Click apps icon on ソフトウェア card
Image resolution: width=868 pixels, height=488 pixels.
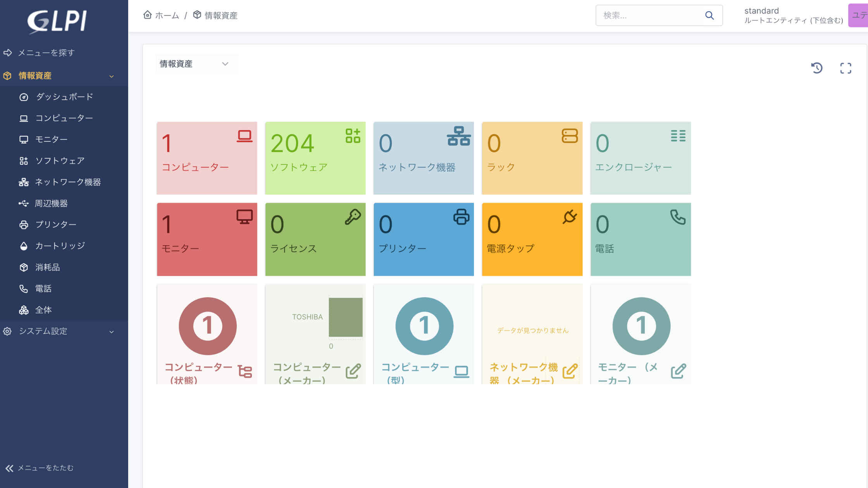click(353, 136)
